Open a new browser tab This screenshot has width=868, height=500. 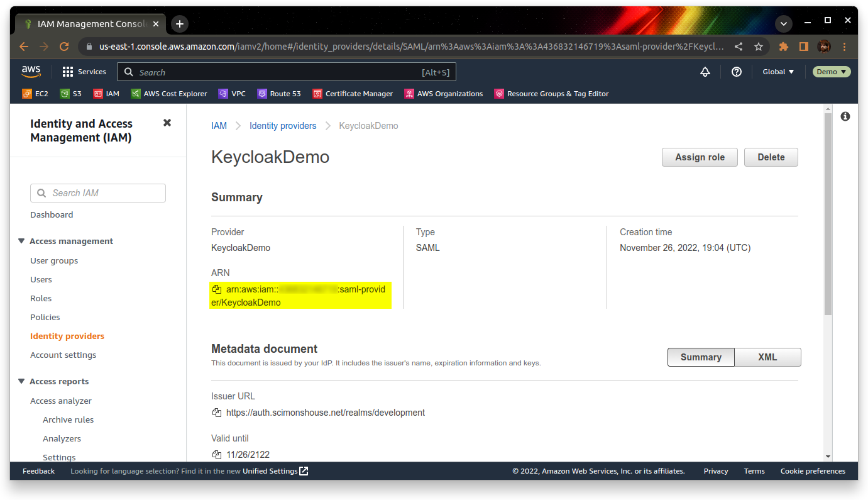[x=180, y=24]
